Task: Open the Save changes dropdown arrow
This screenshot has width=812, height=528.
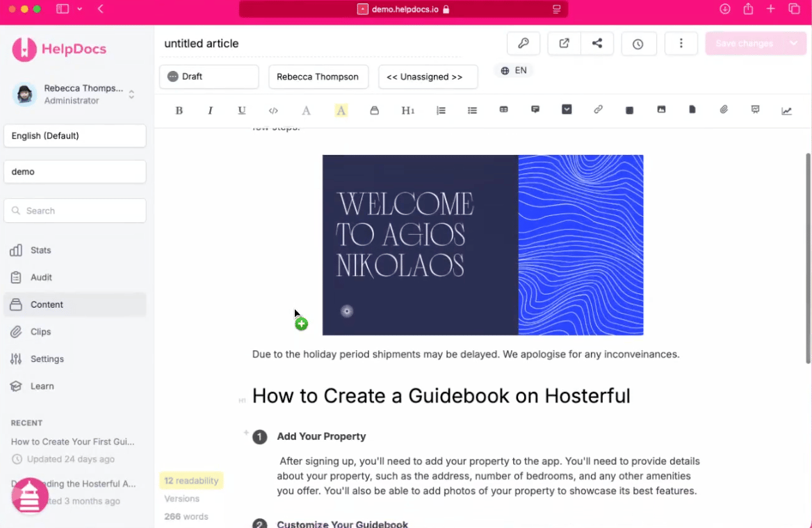Action: (794, 43)
